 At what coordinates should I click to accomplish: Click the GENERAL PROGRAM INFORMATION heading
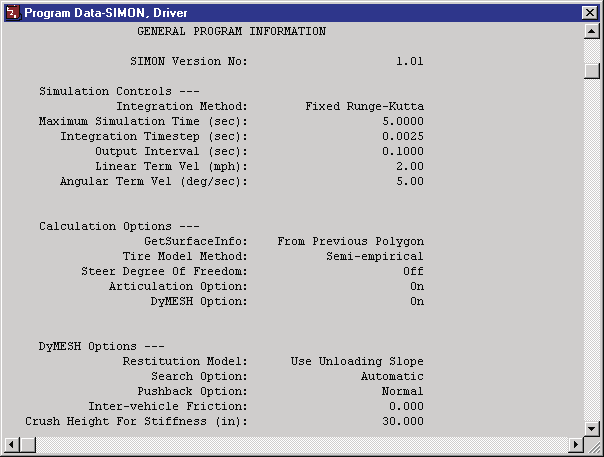[232, 31]
